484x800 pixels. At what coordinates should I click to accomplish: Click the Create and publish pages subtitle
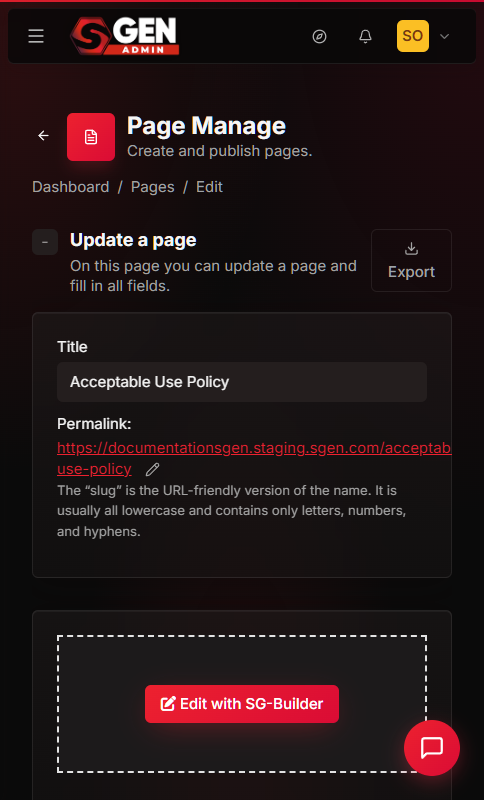click(219, 152)
